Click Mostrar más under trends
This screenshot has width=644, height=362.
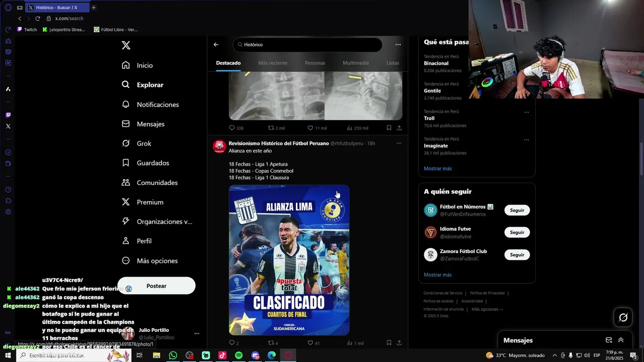[x=438, y=168]
